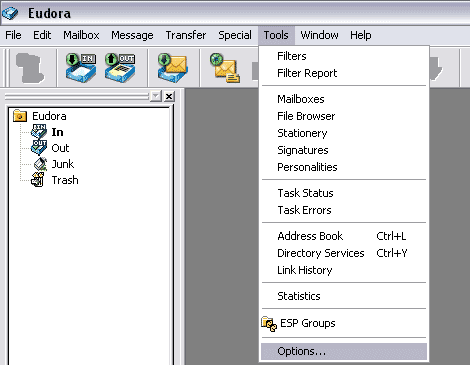Open Link History menu entry
470x365 pixels.
tap(344, 270)
